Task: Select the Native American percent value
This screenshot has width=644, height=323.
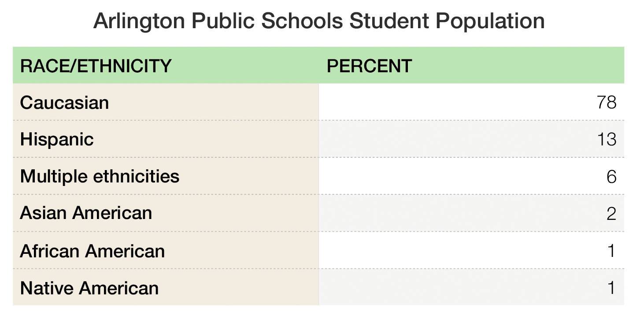Action: (611, 288)
